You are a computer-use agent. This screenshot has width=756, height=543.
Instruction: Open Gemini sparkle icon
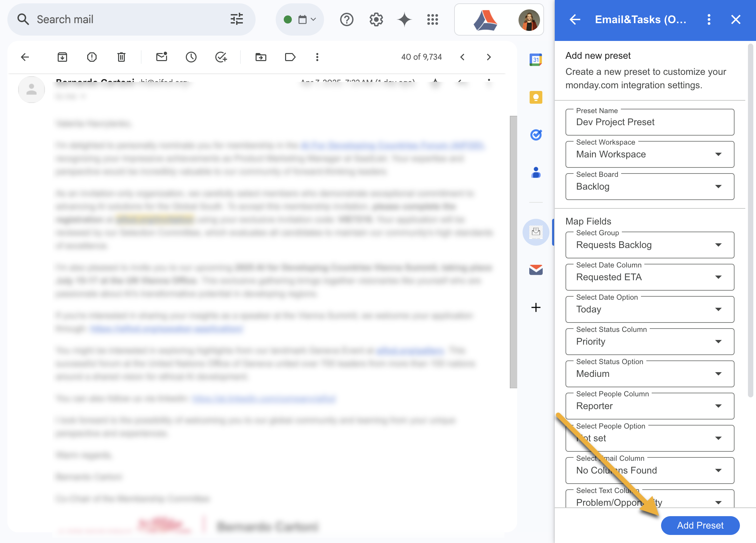click(x=404, y=19)
